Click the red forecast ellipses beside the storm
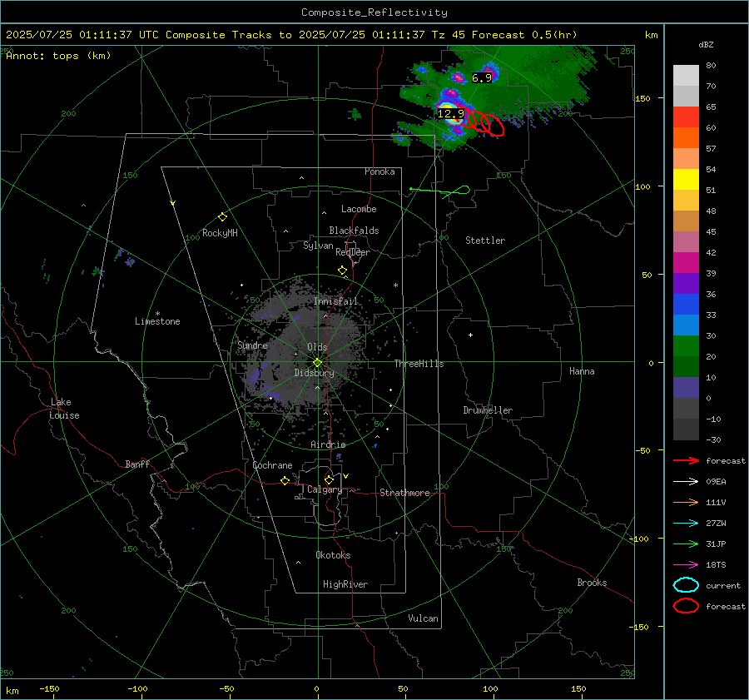This screenshot has width=749, height=700. tap(484, 122)
